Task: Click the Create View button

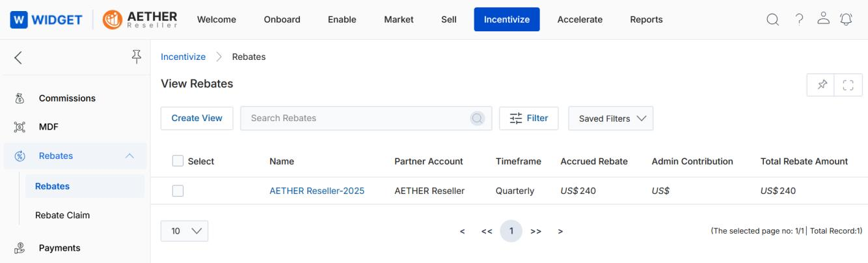Action: coord(197,118)
